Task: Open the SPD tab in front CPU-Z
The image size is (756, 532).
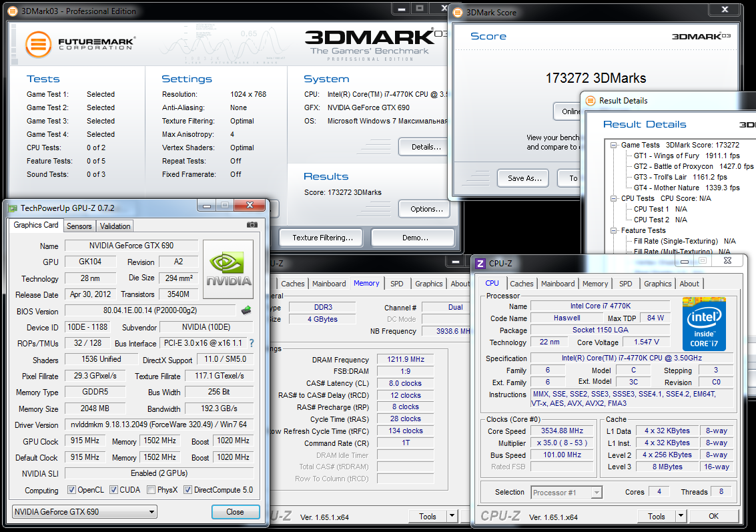Action: coord(626,284)
